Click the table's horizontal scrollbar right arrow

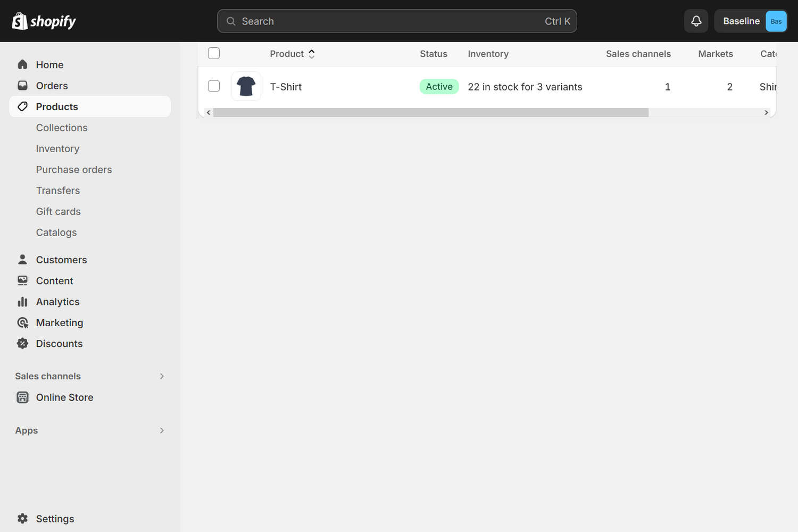(x=766, y=112)
